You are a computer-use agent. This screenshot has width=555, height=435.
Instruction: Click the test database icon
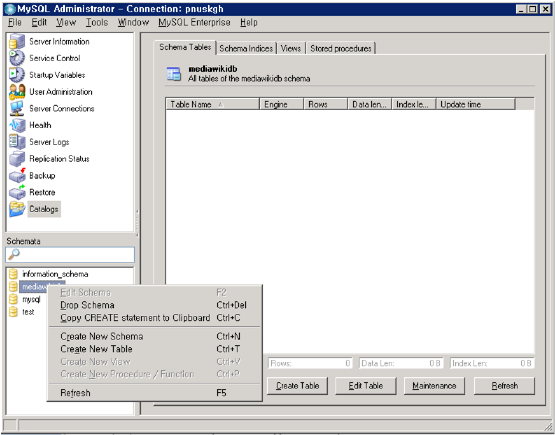tap(13, 312)
